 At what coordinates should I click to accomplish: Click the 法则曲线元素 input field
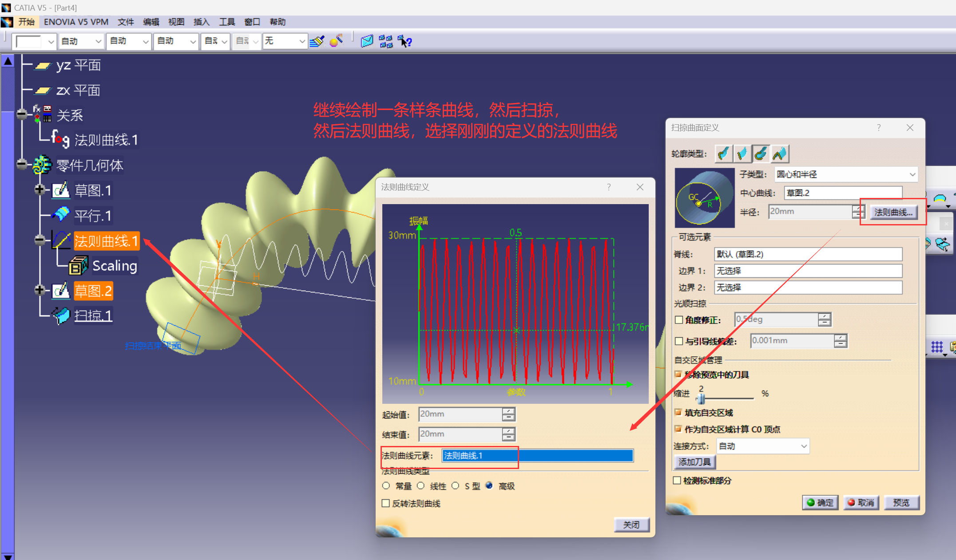point(537,455)
